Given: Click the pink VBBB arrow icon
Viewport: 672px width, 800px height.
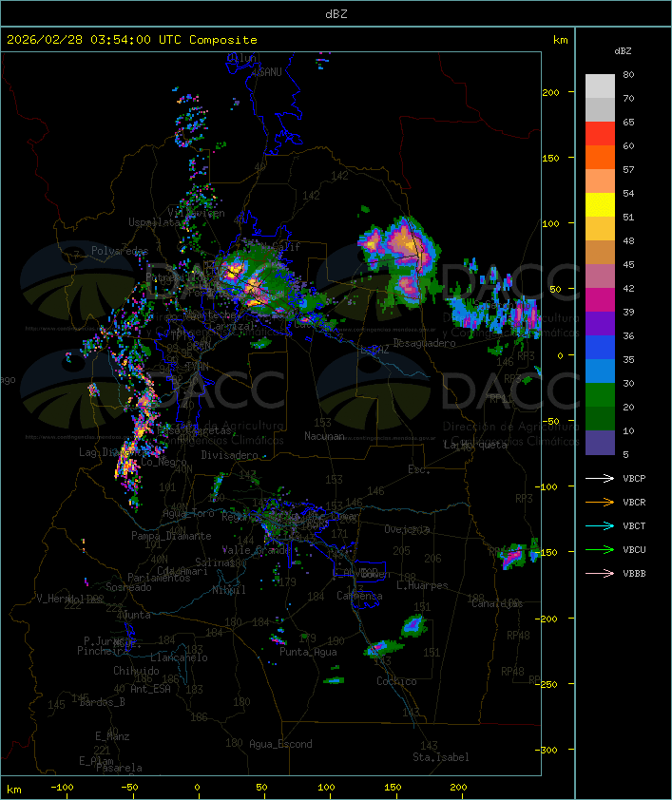Looking at the screenshot, I should click(x=600, y=574).
